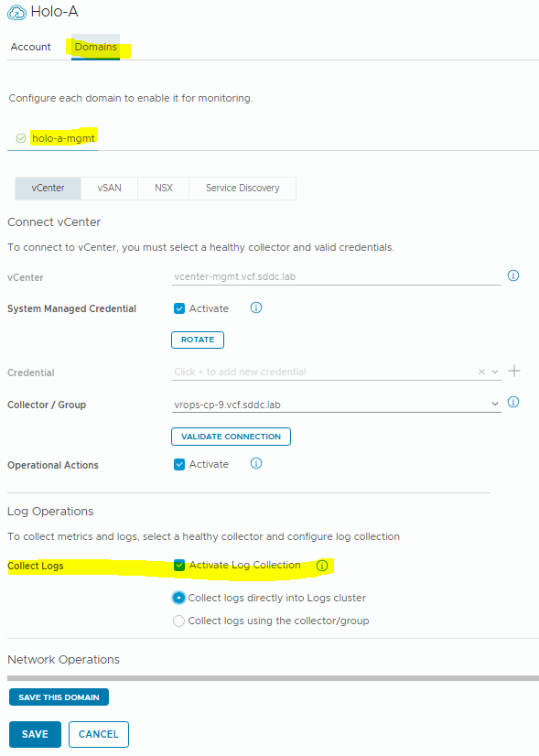539x756 pixels.
Task: Disable Activate Log Collection checkbox
Action: tap(179, 565)
